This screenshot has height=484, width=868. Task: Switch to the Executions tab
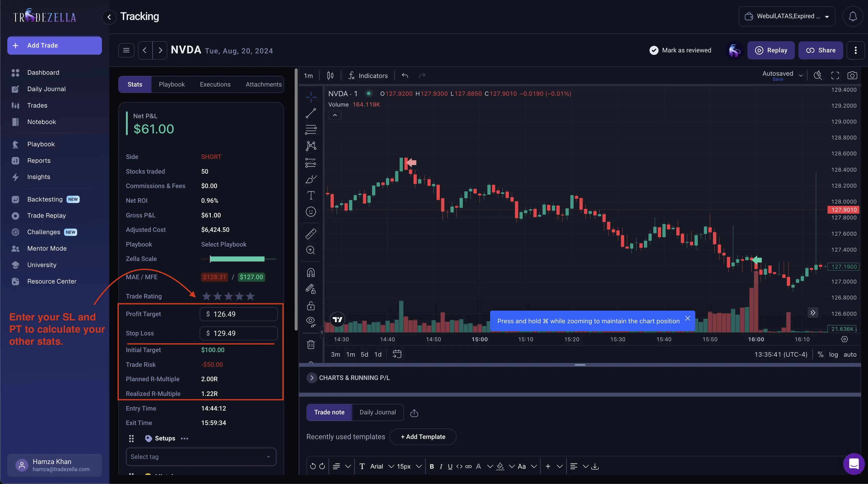215,84
